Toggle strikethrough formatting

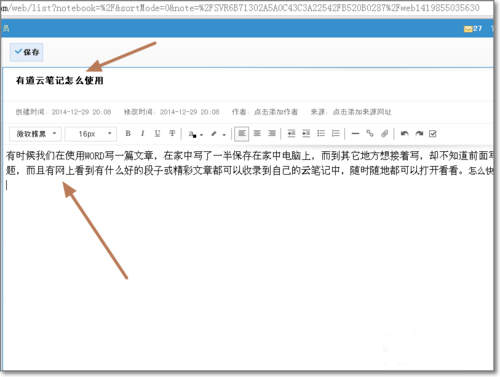click(x=172, y=134)
